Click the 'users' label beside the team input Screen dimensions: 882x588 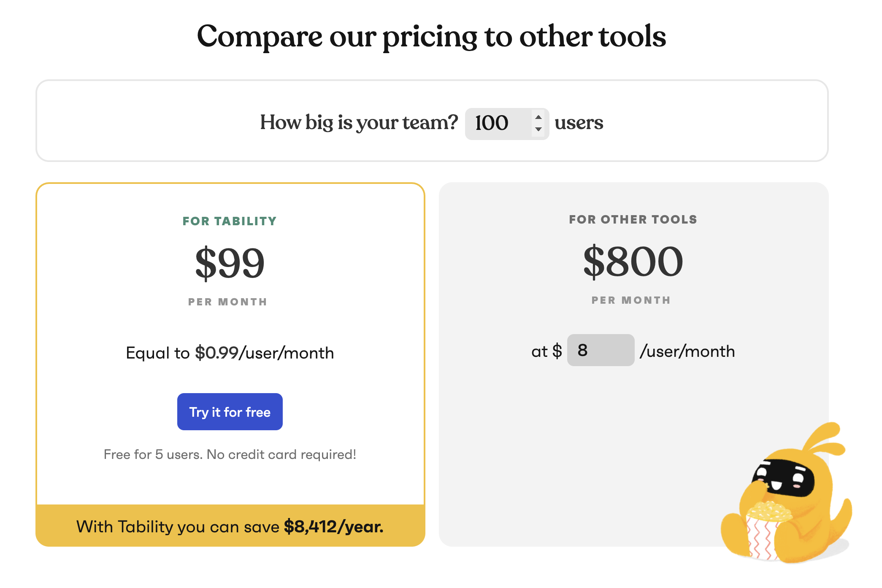(579, 123)
